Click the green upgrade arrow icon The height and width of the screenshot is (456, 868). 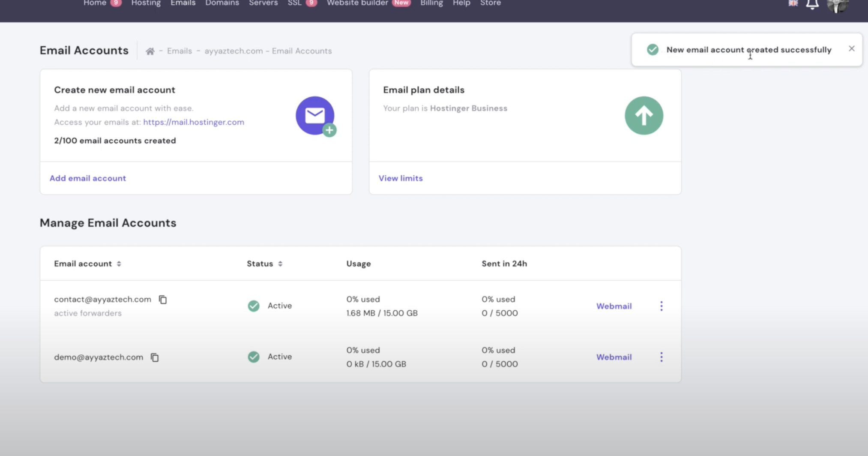(644, 116)
